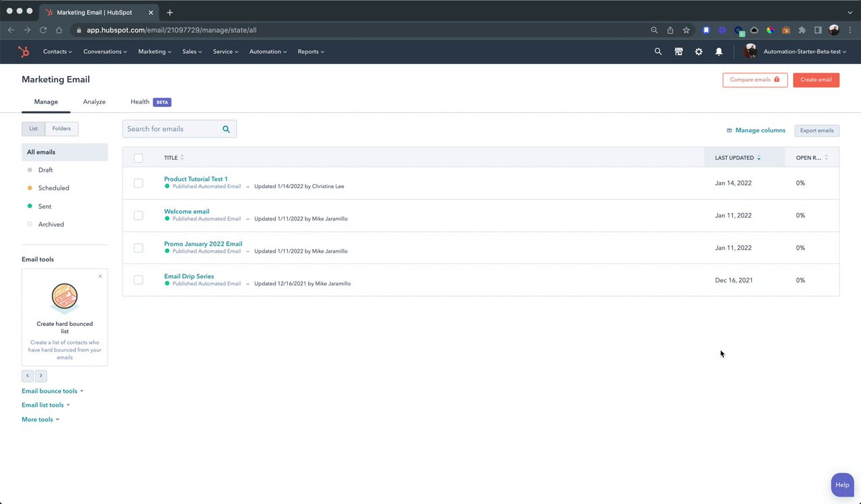Click the zoom magnifier in address bar
The width and height of the screenshot is (861, 504).
click(x=654, y=30)
